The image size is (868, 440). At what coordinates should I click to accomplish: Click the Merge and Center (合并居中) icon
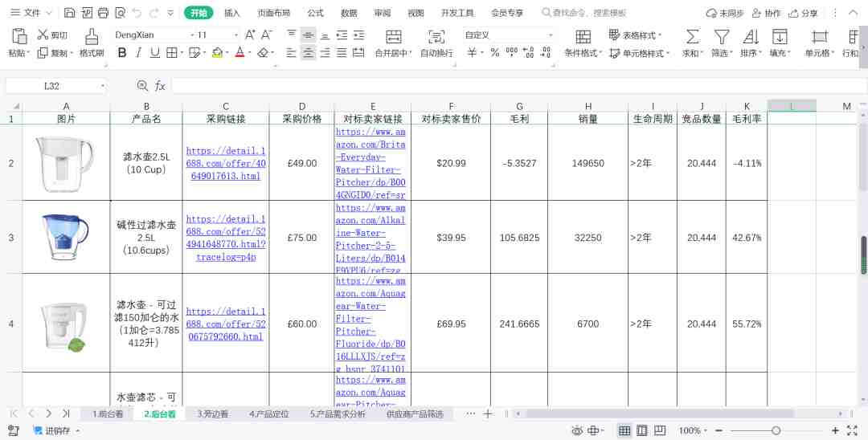click(393, 36)
